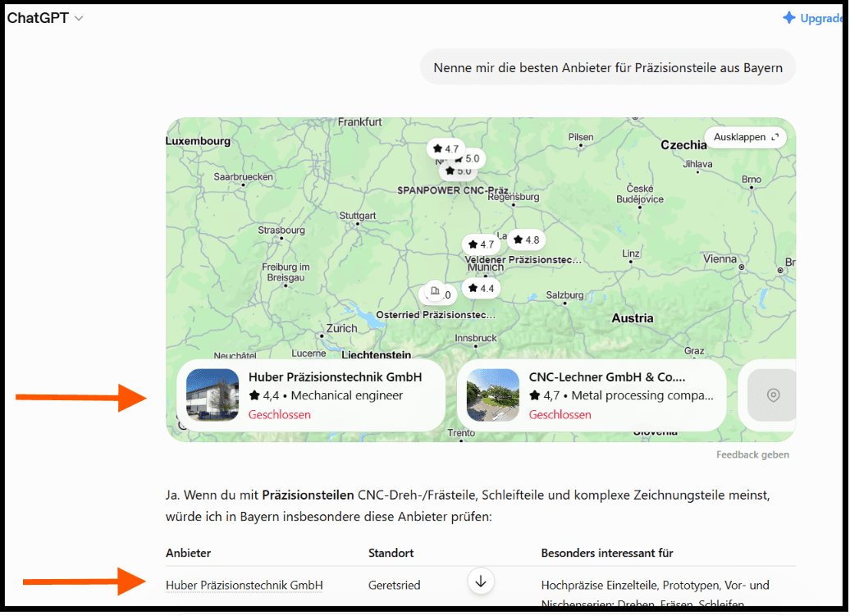Open Huber Präzisionstechnik GmbH place card
Image resolution: width=850 pixels, height=616 pixels.
(311, 395)
